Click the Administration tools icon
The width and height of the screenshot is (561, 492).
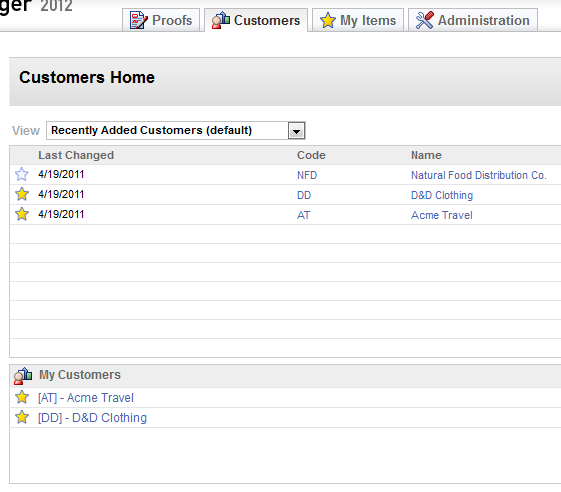point(425,20)
